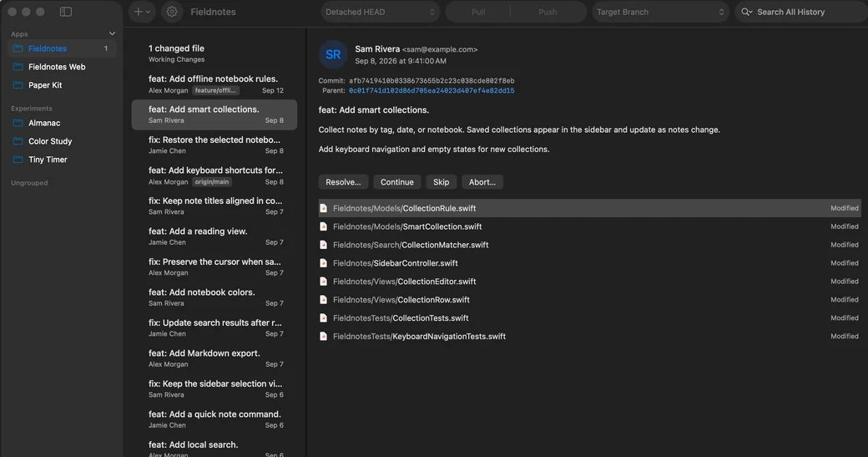Screen dimensions: 868x457
Task: Click the SR author avatar
Action: [333, 54]
